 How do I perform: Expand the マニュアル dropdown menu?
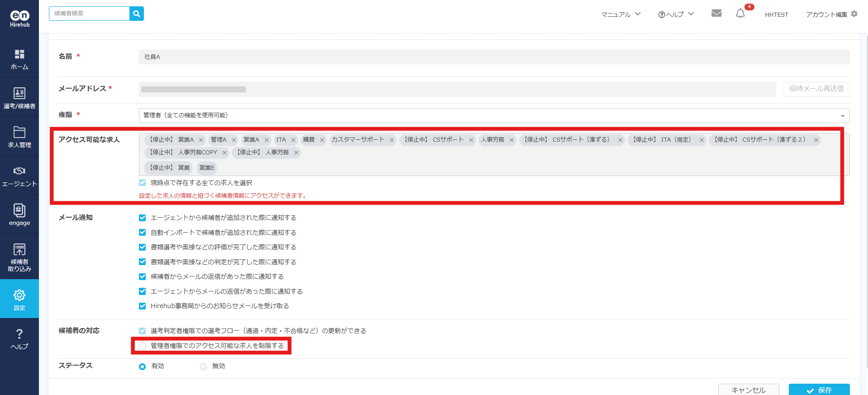[x=620, y=14]
